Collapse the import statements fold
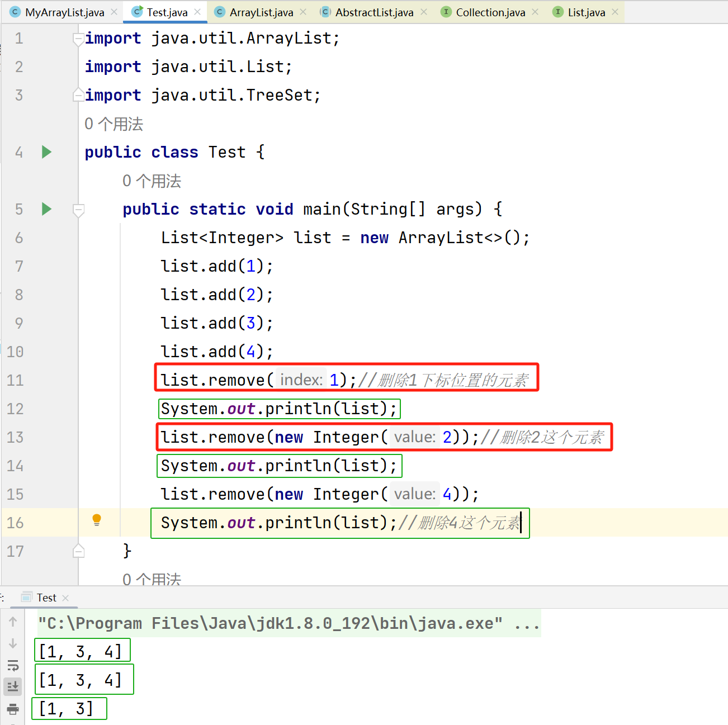This screenshot has width=728, height=725. [x=79, y=39]
